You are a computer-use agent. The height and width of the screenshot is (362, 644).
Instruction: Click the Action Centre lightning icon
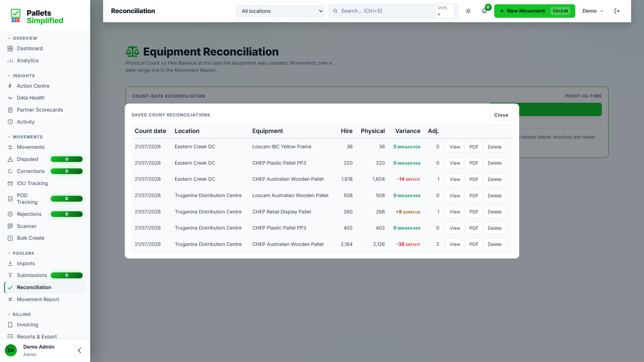[x=10, y=86]
